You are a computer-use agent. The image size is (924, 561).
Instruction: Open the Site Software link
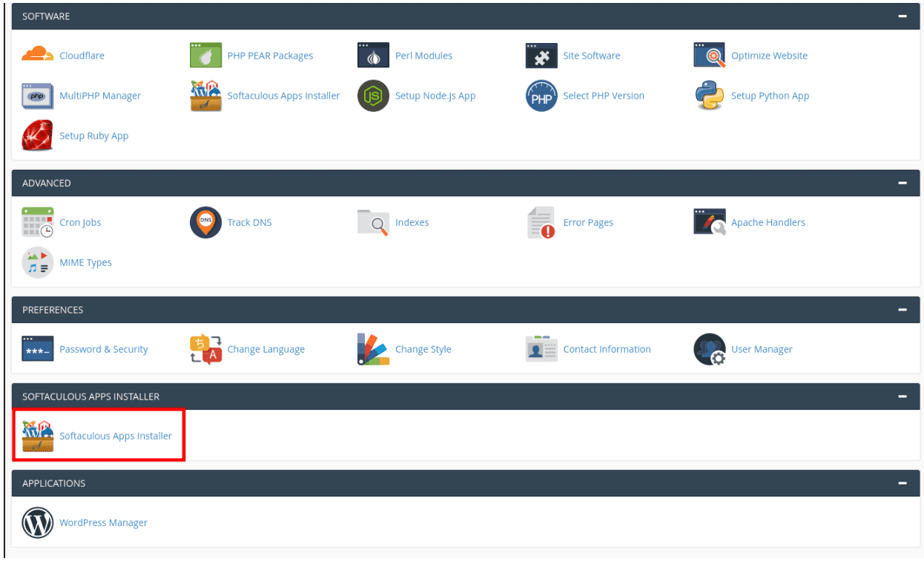(591, 56)
